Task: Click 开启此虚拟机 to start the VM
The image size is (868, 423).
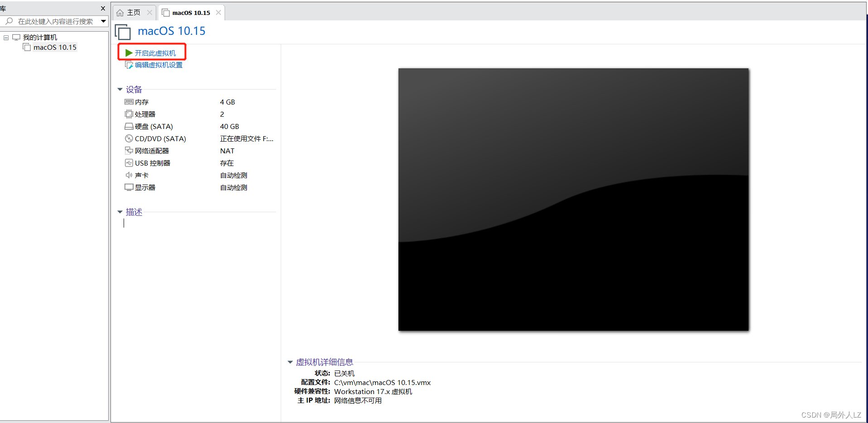Action: click(155, 53)
